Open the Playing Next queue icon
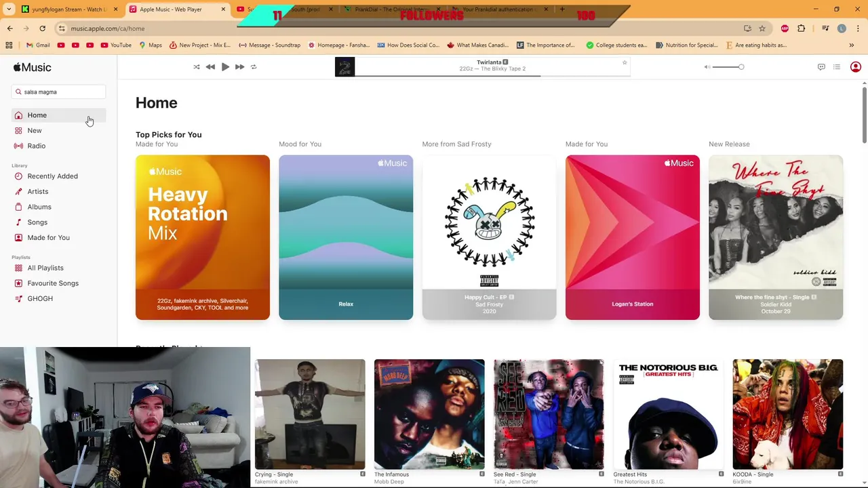868x488 pixels. [x=837, y=67]
